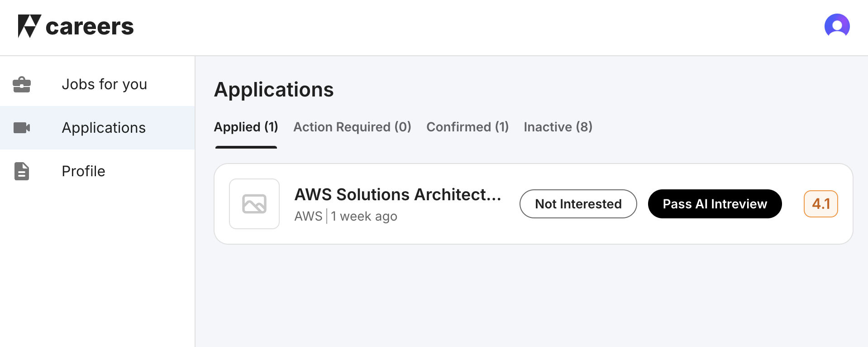
Task: Click the Applications page heading
Action: (274, 89)
